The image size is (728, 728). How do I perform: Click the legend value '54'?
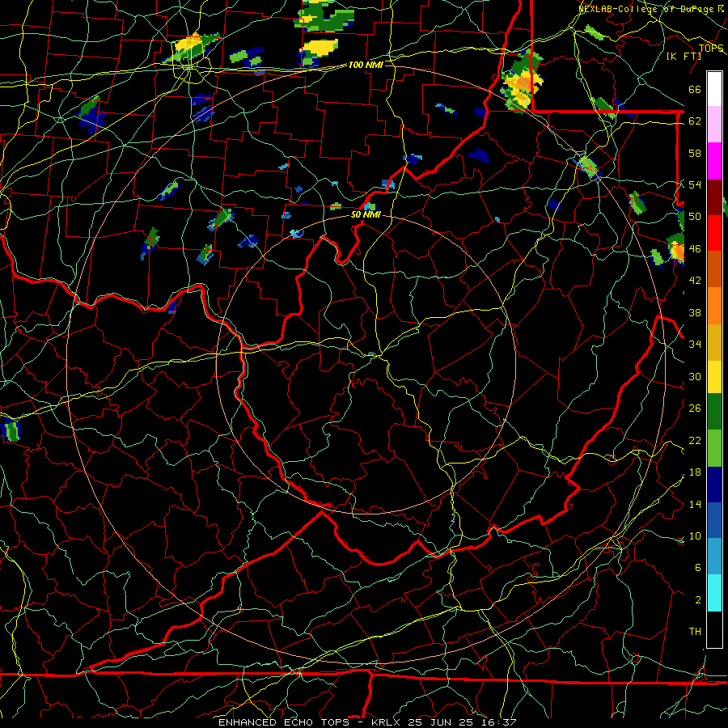695,184
